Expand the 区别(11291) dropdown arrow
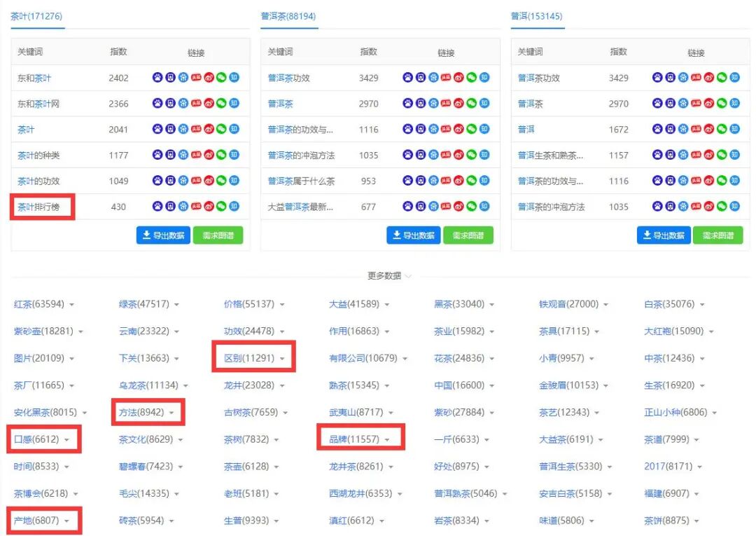 (x=282, y=359)
